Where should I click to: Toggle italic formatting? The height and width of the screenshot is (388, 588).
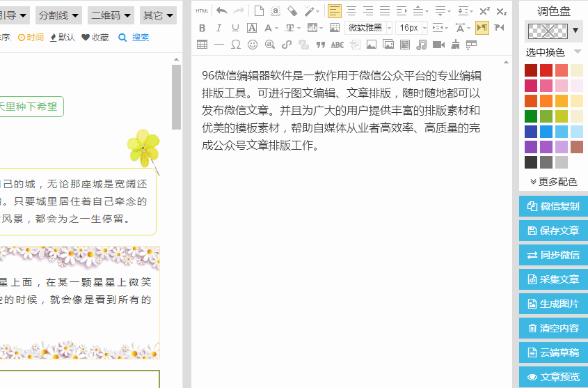click(218, 28)
